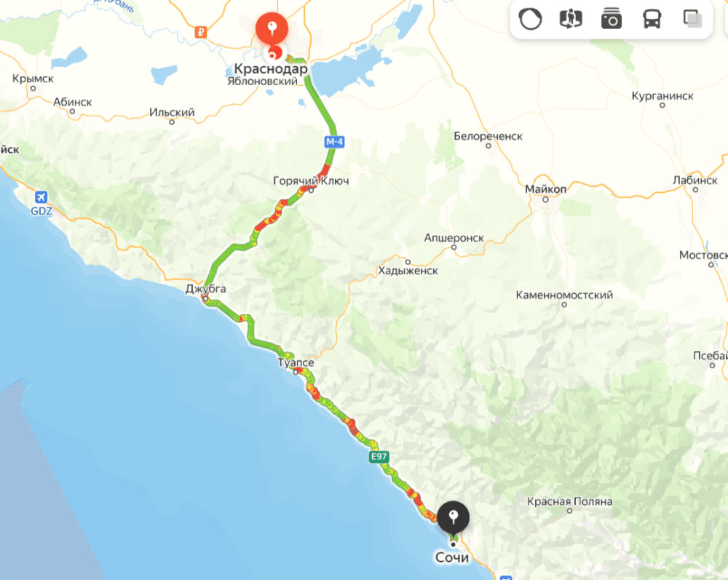The image size is (728, 580).
Task: Click the Туапсе town label
Action: point(296,362)
